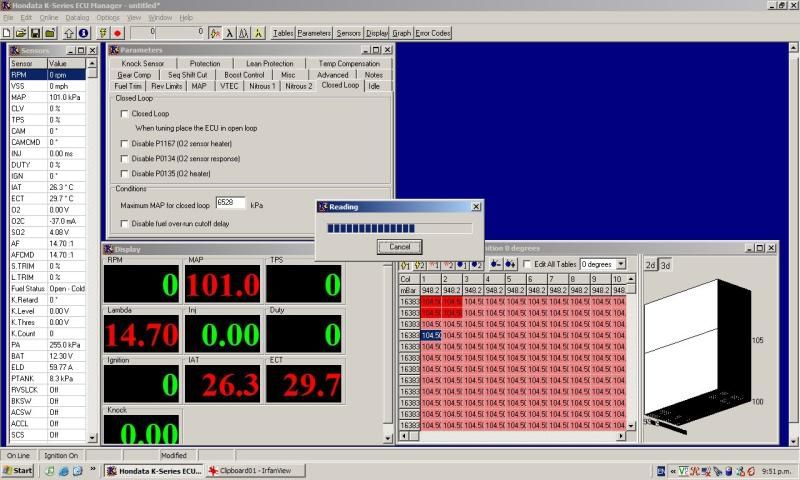Cancel the Reading progress dialog

click(400, 246)
